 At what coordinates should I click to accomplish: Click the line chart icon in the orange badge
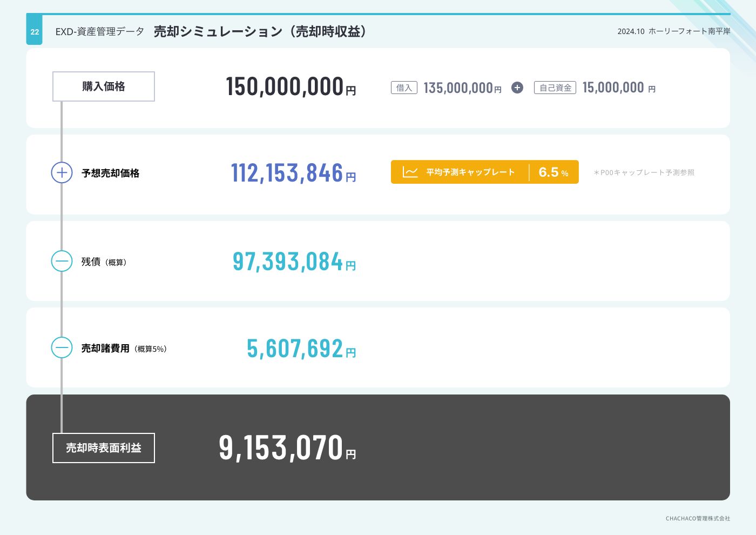click(x=410, y=172)
